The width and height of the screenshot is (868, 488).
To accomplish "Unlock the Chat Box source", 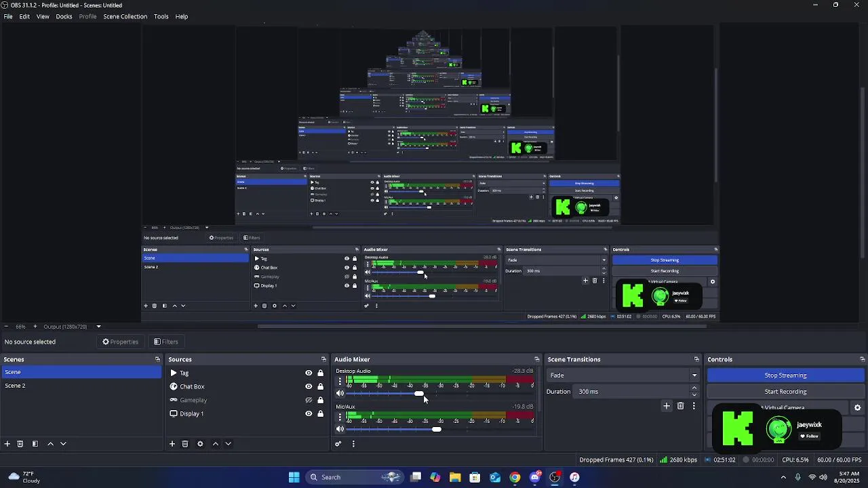I will point(320,386).
